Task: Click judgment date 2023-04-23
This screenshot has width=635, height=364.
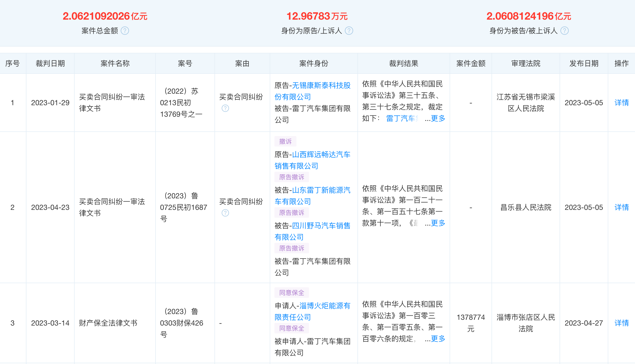Action: pyautogui.click(x=50, y=207)
